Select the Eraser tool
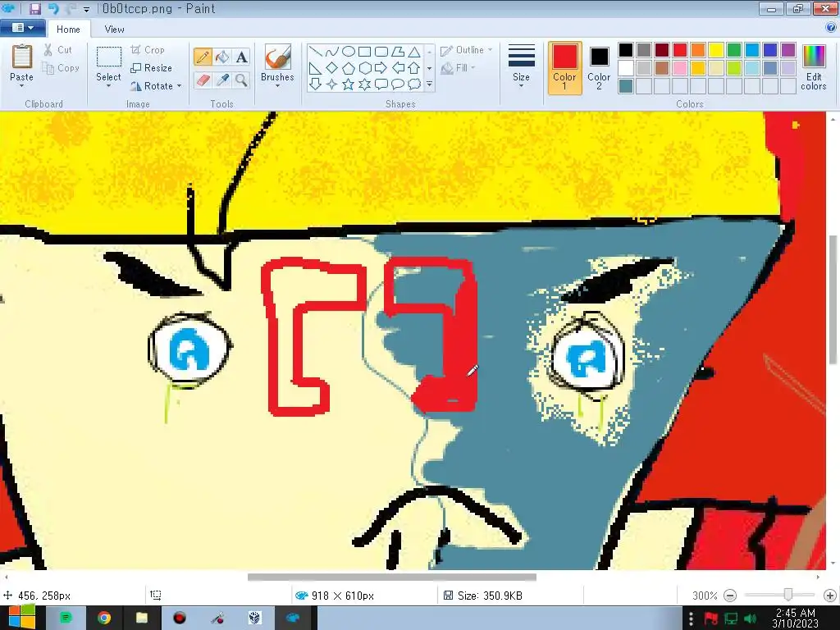 click(203, 80)
